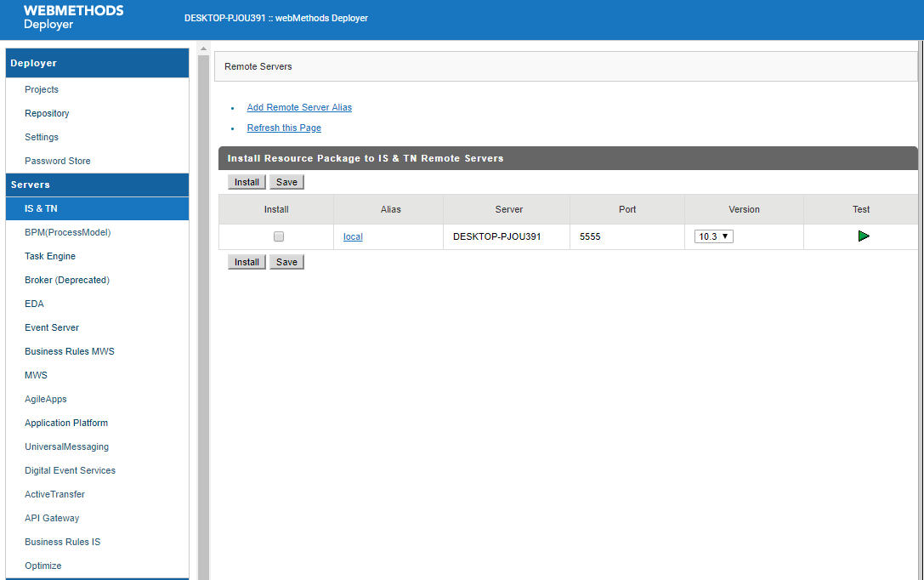The height and width of the screenshot is (580, 924).
Task: Open Digital Event Services entry
Action: pyautogui.click(x=70, y=470)
